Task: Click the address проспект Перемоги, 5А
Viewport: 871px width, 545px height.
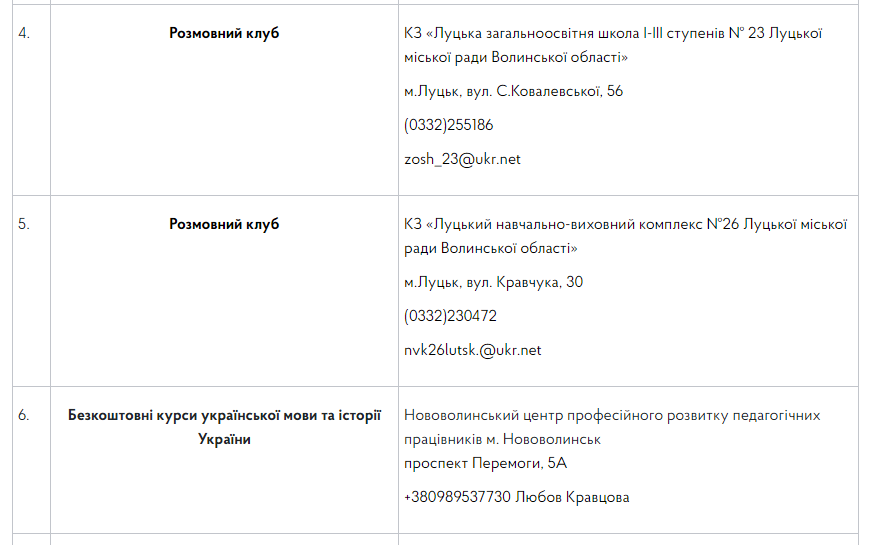Action: click(x=485, y=463)
